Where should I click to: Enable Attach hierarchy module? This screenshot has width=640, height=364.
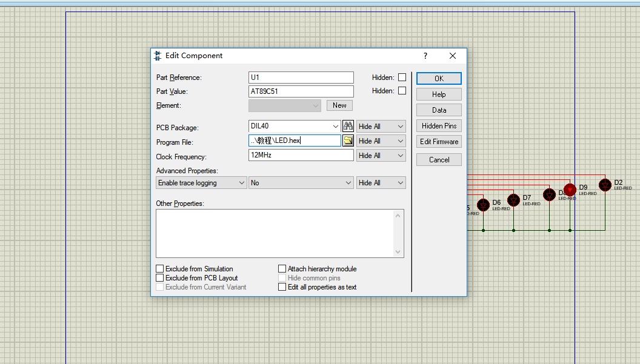point(282,268)
